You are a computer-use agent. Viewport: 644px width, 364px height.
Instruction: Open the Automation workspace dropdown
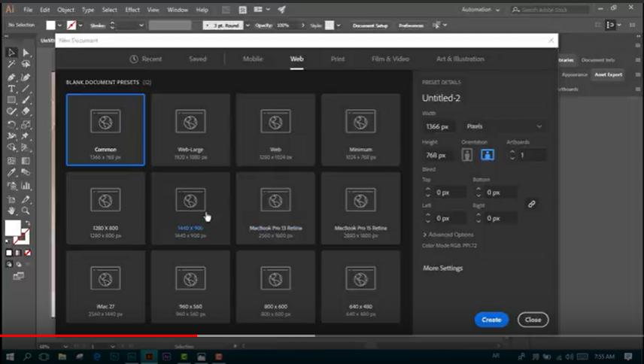tap(481, 10)
